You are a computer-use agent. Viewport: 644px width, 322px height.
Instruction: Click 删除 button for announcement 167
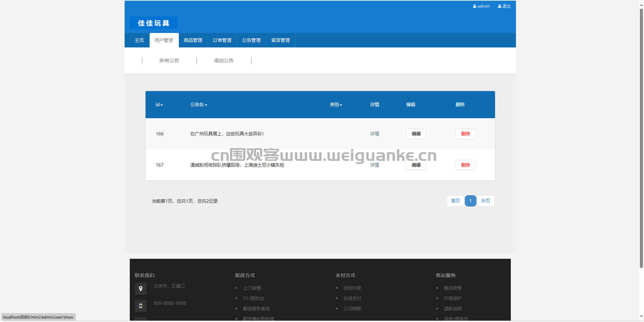[x=465, y=165]
